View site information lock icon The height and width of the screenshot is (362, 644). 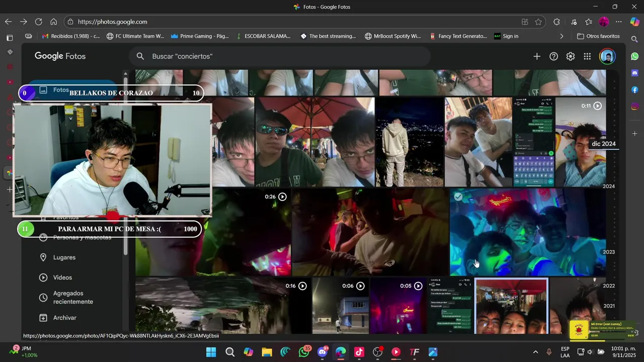click(70, 22)
